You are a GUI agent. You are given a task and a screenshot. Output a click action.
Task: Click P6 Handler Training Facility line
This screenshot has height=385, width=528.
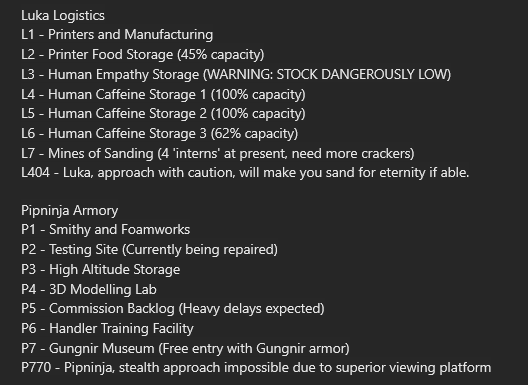click(107, 328)
